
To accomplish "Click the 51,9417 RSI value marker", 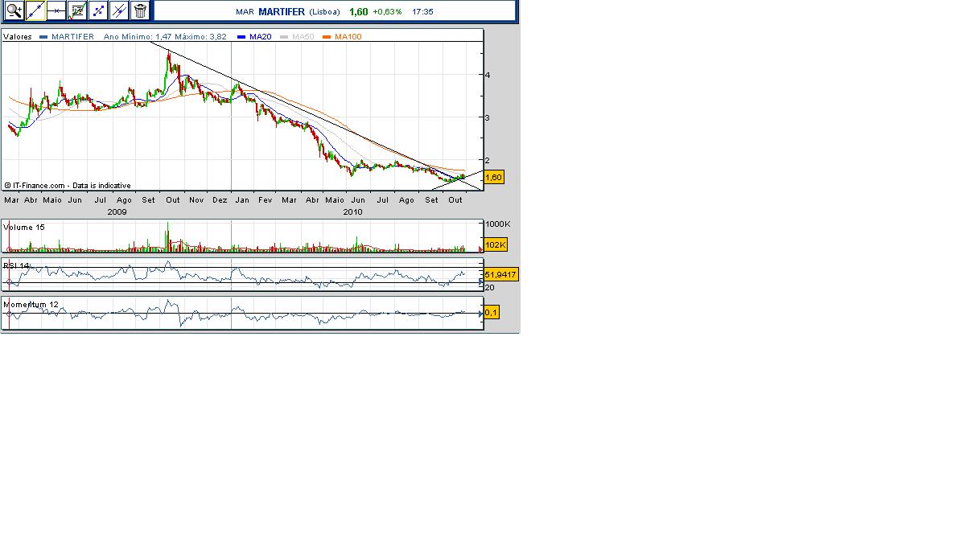I will pyautogui.click(x=500, y=275).
